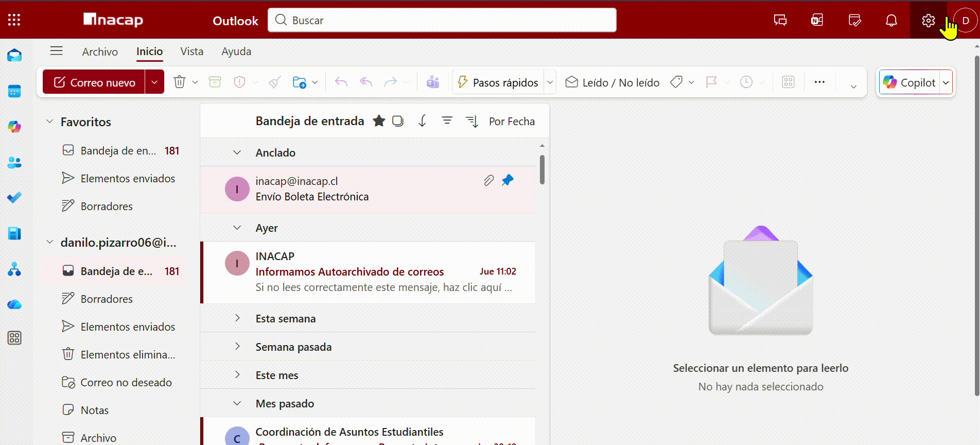
Task: Click the Copilot button
Action: click(909, 82)
